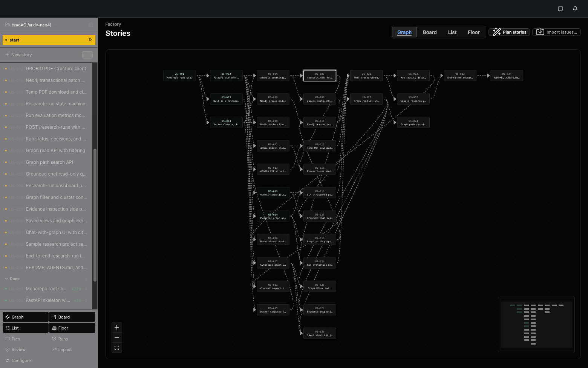Click Import issues button
This screenshot has width=588, height=368.
pos(556,32)
